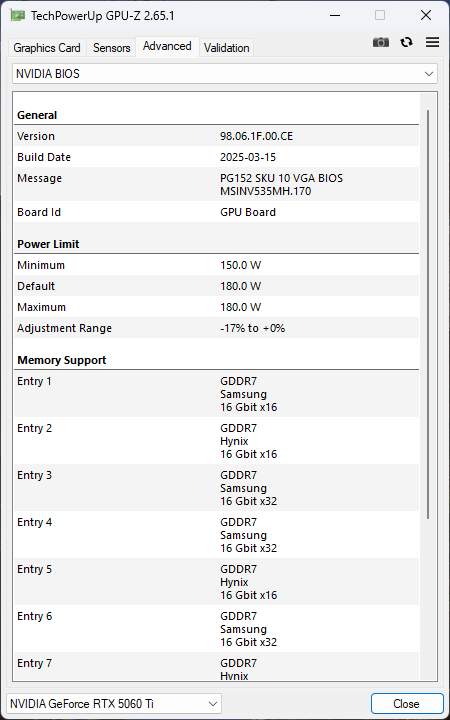Open the hamburger menu icon
This screenshot has width=450, height=720.
point(433,42)
